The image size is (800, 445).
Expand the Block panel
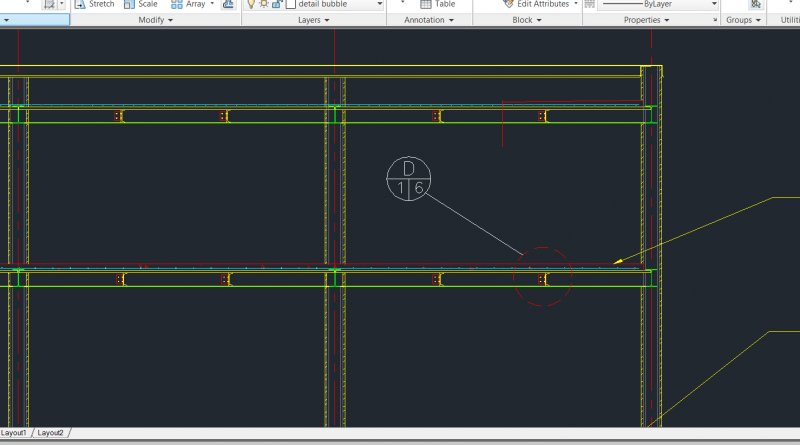point(527,20)
